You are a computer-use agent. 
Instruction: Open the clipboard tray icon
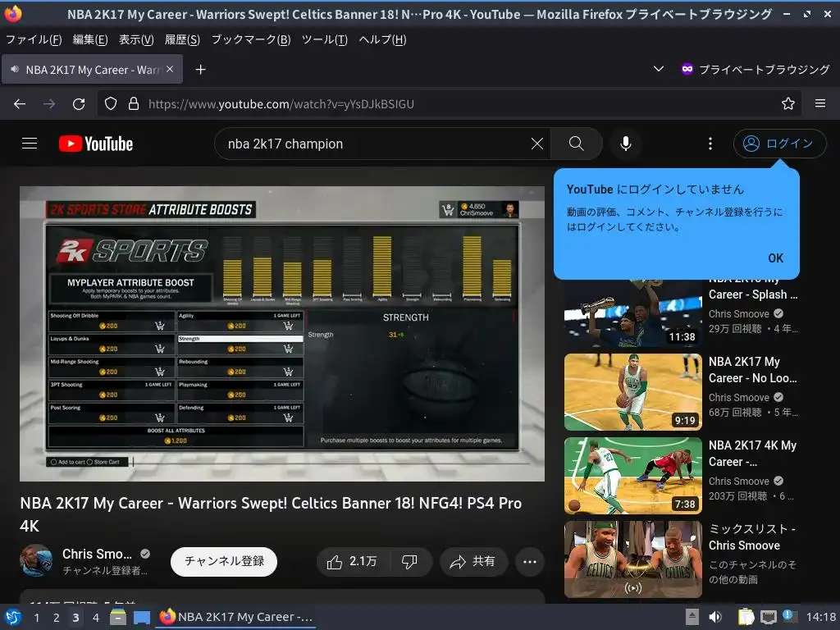745,617
